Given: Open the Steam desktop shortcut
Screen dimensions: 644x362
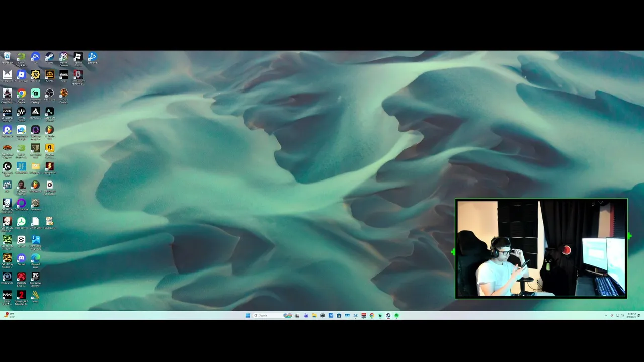Looking at the screenshot, I should coord(49,59).
